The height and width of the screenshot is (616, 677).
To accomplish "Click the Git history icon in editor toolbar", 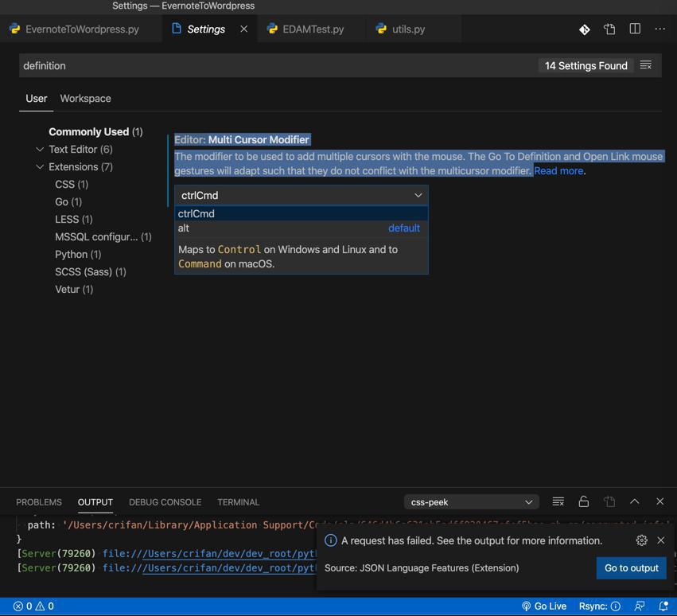I will tap(584, 29).
